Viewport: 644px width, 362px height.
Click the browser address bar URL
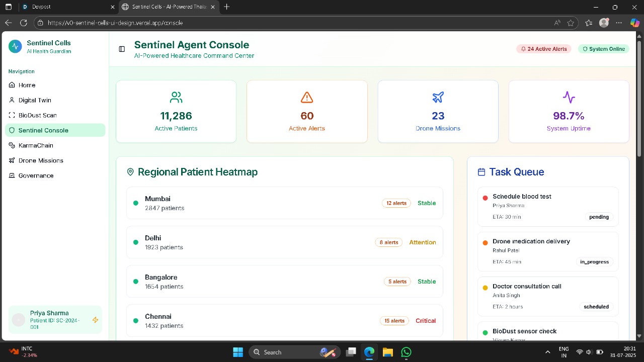[x=115, y=23]
